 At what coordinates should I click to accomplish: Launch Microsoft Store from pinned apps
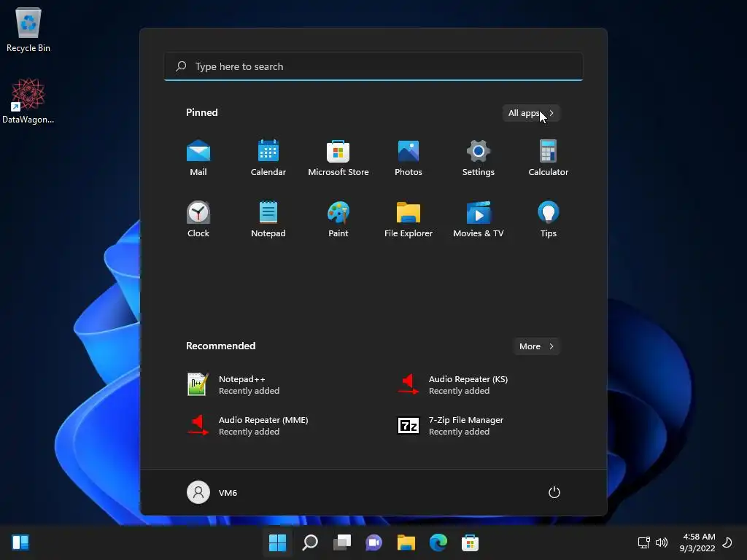(338, 158)
